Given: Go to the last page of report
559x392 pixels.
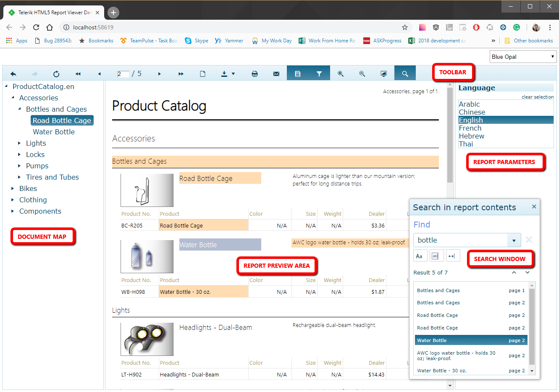Looking at the screenshot, I should pos(181,74).
